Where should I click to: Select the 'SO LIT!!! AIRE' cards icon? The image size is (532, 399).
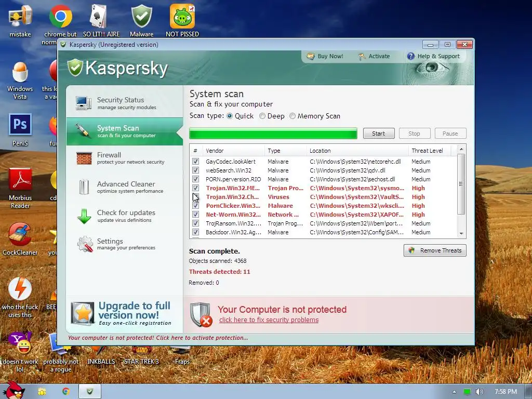pos(101,21)
